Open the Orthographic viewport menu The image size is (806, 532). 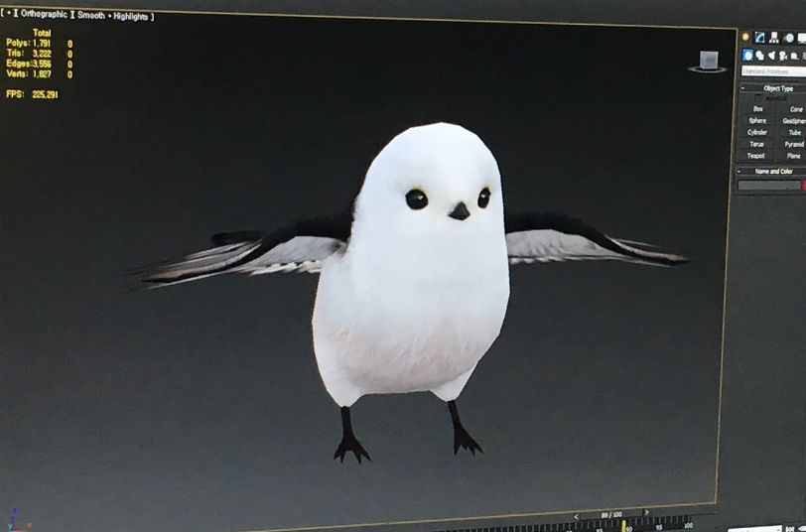43,15
